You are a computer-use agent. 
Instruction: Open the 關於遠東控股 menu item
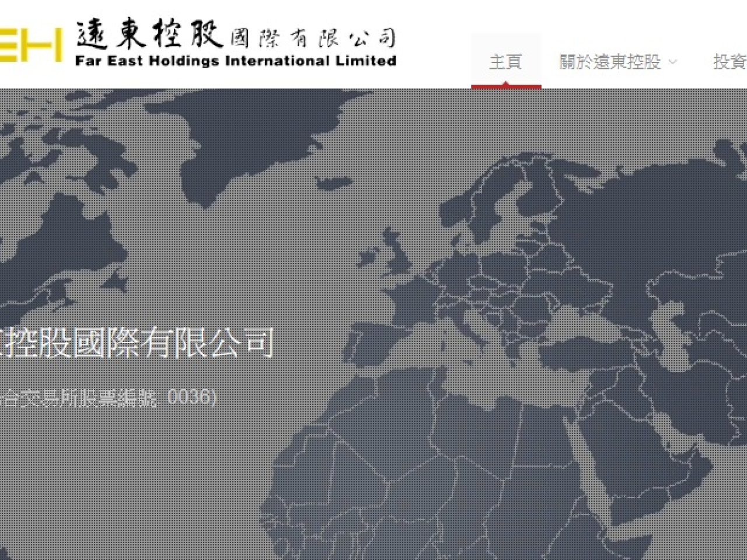(x=610, y=61)
